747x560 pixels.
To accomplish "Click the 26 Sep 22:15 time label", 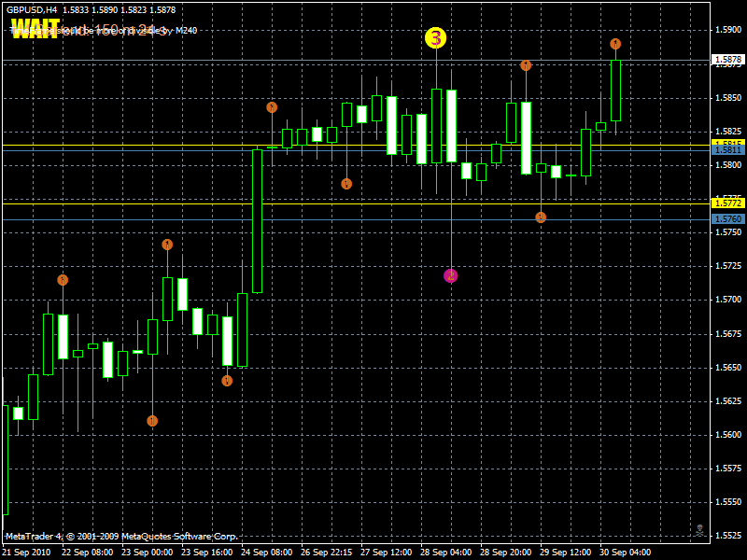I will click(x=326, y=553).
